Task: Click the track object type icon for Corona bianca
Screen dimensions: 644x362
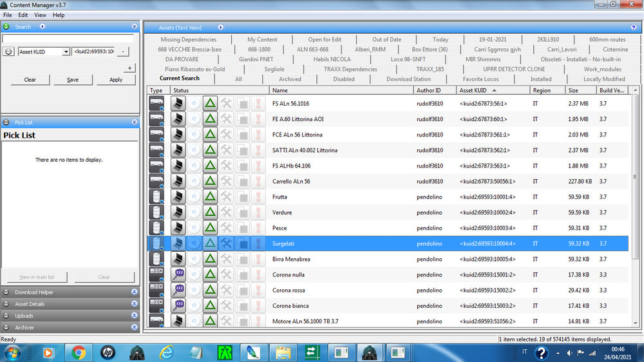Action: (x=156, y=306)
